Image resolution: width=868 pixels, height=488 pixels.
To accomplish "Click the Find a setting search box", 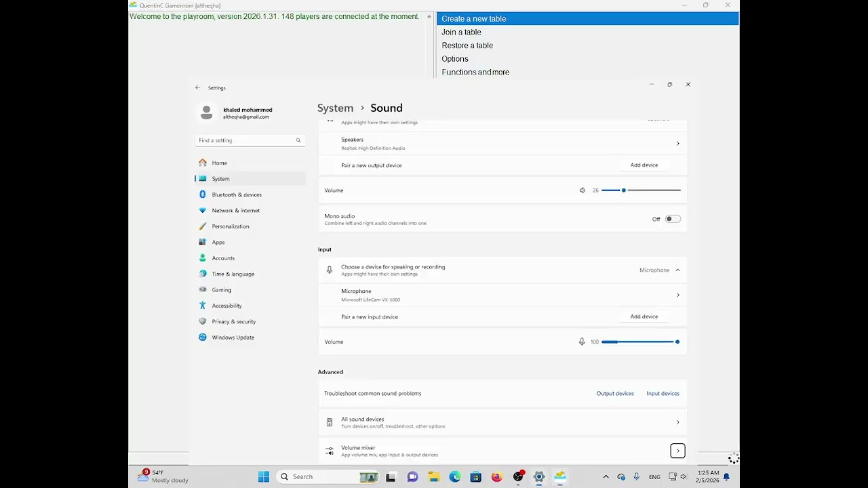I will pyautogui.click(x=250, y=140).
